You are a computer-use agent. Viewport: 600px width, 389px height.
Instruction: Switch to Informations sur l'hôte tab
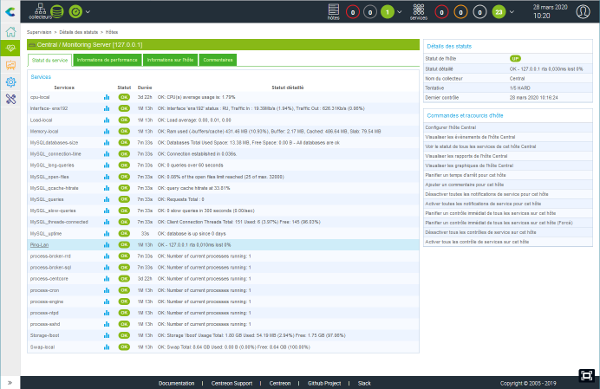pos(170,60)
